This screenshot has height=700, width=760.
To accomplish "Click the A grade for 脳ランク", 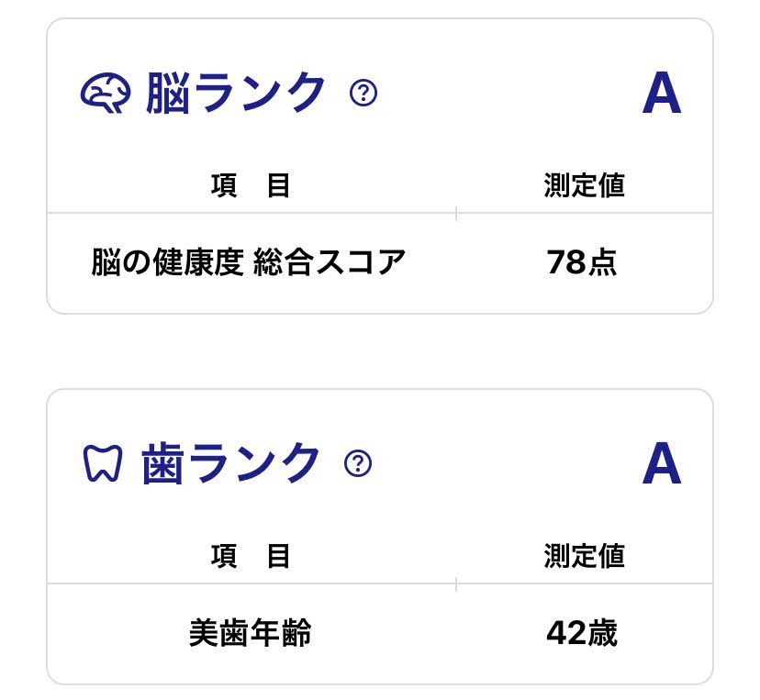I will [x=661, y=94].
